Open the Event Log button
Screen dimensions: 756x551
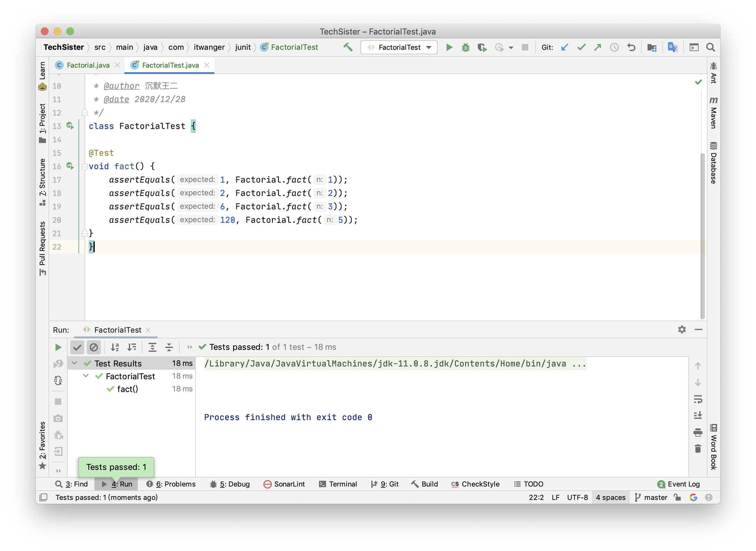[x=678, y=484]
